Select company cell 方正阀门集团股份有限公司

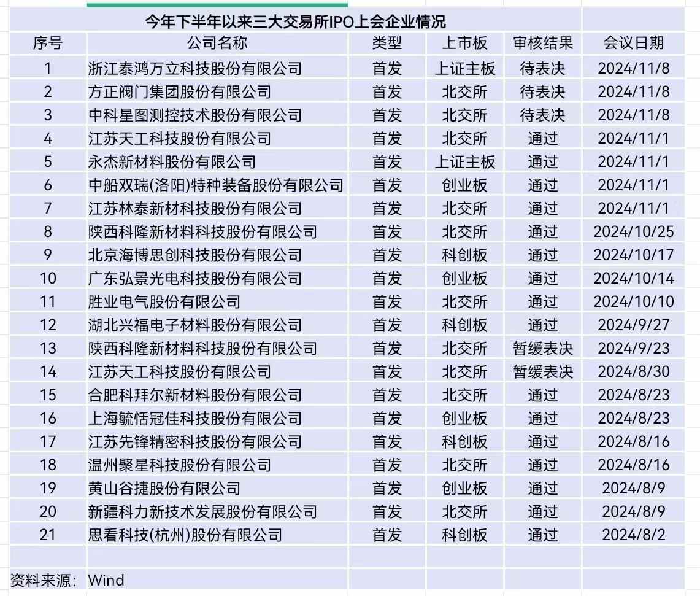click(x=217, y=91)
